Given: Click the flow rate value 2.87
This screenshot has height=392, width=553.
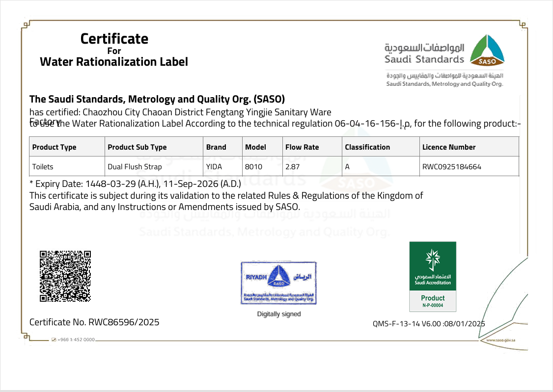Looking at the screenshot, I should [293, 167].
